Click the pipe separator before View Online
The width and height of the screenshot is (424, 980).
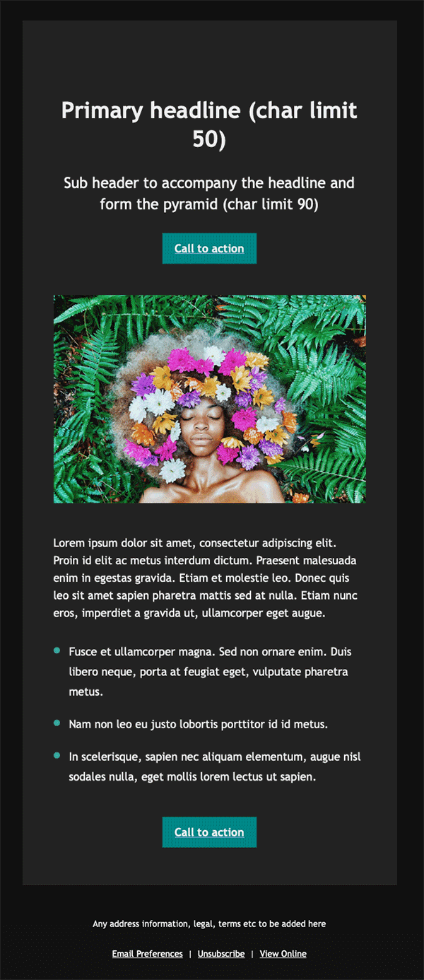click(x=252, y=954)
